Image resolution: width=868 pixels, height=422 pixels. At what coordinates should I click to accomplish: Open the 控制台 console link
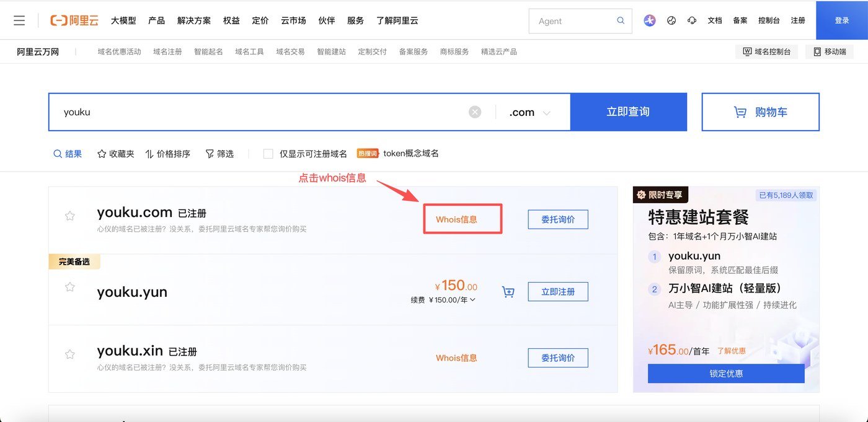coord(769,20)
